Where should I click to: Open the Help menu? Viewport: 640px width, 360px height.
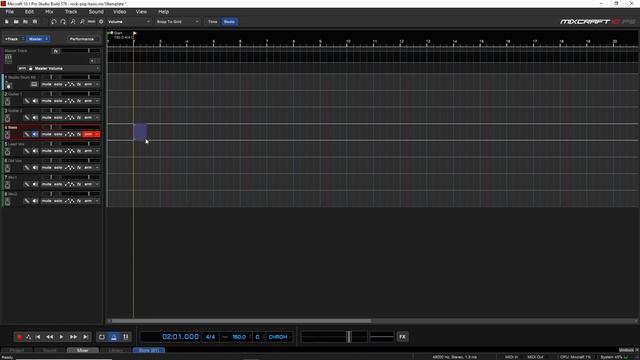click(163, 12)
